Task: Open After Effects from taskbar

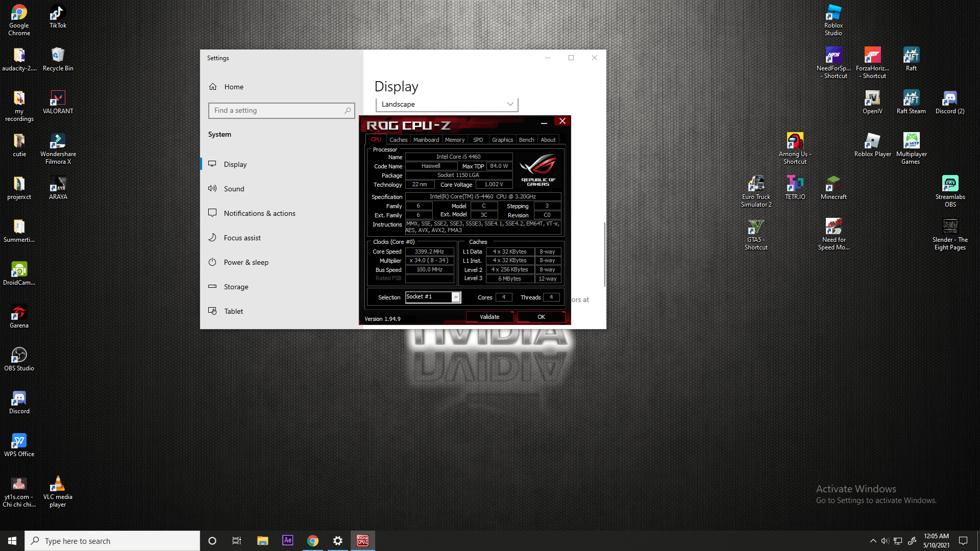Action: tap(287, 540)
